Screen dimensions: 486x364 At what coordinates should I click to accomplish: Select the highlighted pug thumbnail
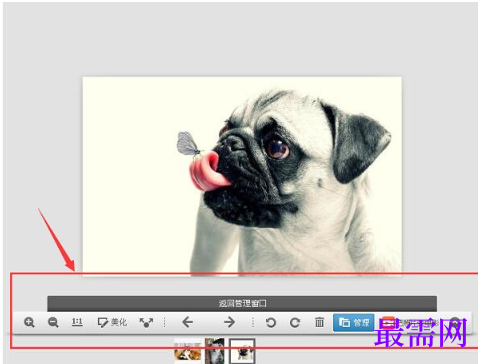(x=242, y=351)
